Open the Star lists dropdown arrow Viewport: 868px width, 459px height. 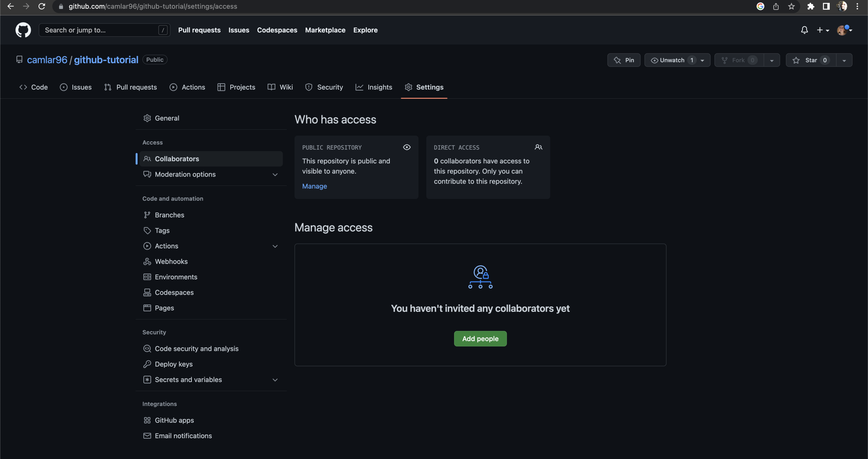pos(844,60)
